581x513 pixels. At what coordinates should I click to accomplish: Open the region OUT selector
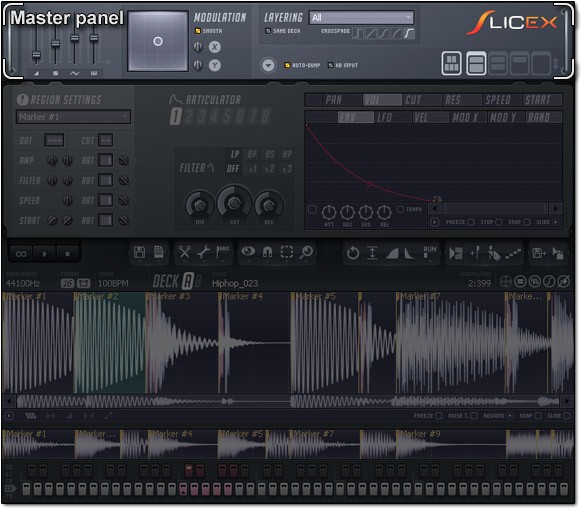pyautogui.click(x=54, y=140)
